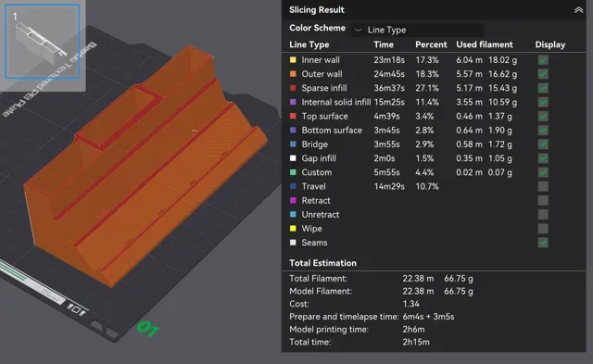Click the Total time value 2h15m
The height and width of the screenshot is (364, 593).
416,342
